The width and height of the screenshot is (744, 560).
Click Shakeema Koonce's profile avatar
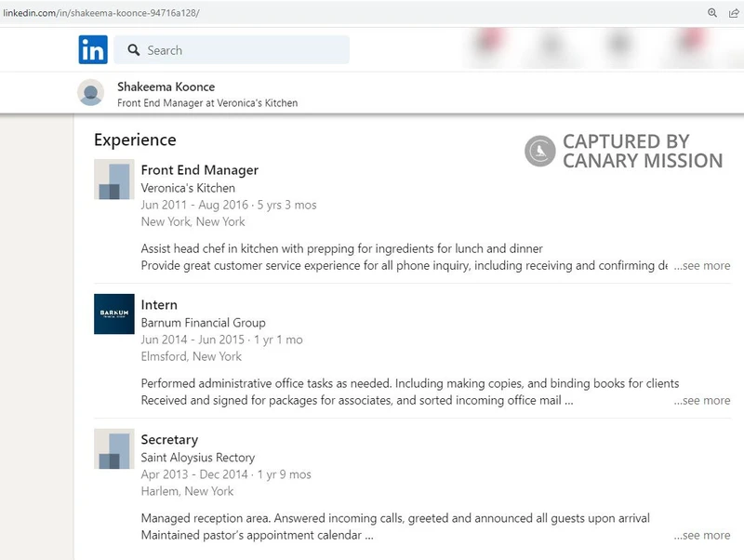90,92
